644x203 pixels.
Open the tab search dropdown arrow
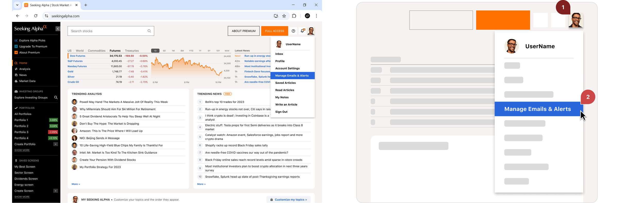tap(17, 5)
